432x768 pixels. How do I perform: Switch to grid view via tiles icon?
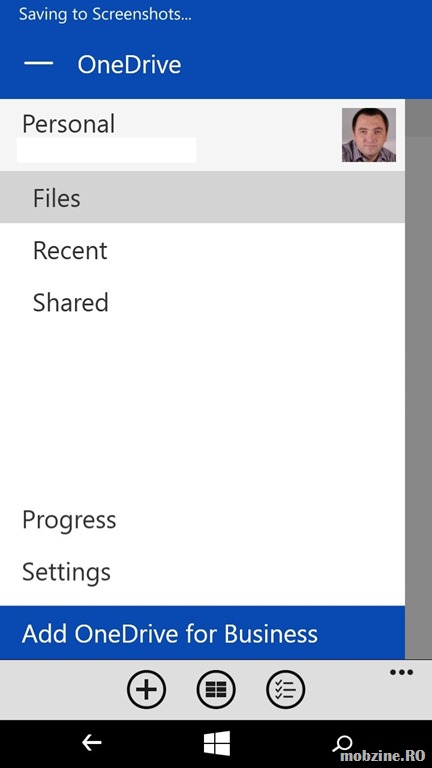(216, 690)
